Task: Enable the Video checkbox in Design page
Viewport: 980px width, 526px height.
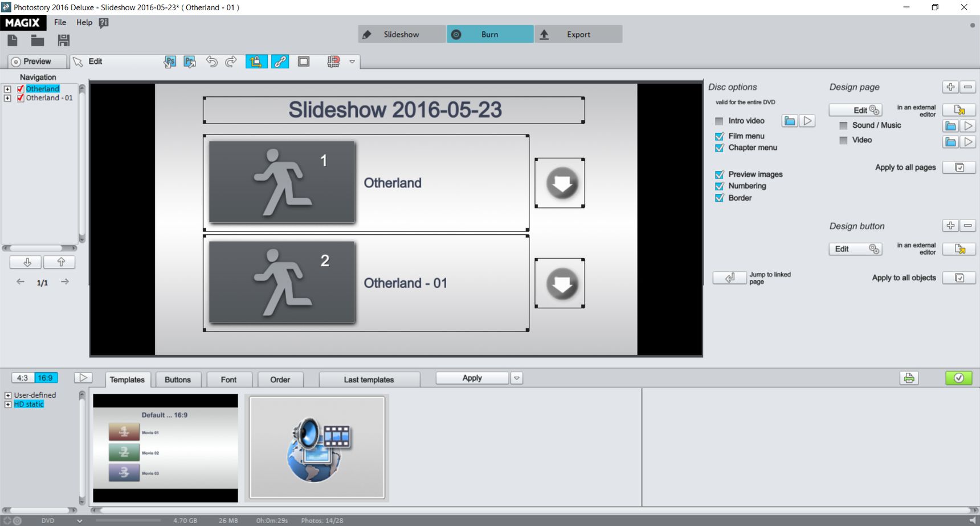Action: pyautogui.click(x=843, y=140)
